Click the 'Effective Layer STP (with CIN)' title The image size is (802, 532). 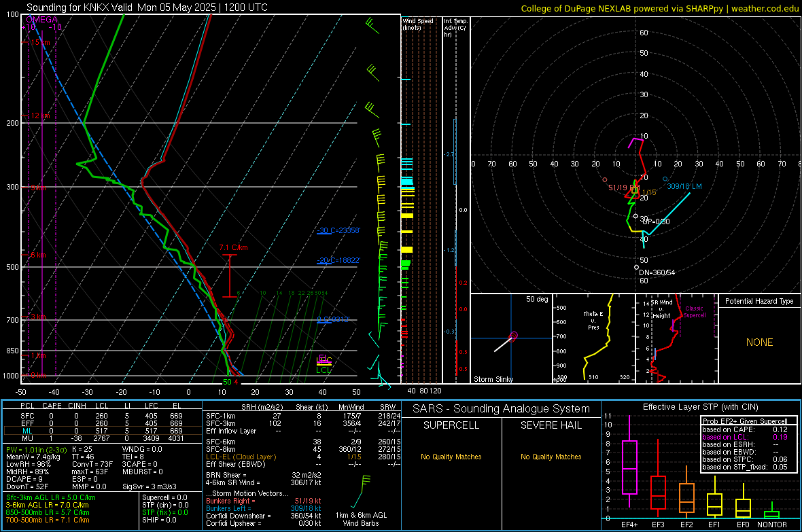pyautogui.click(x=700, y=407)
